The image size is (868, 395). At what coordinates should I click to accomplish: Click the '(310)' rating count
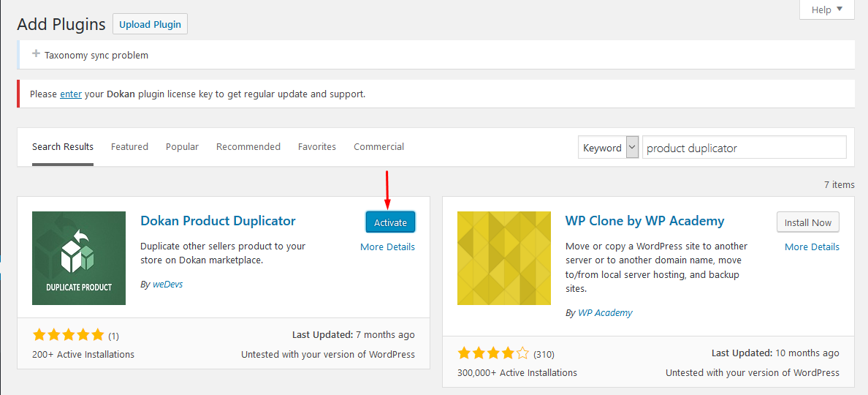[544, 354]
